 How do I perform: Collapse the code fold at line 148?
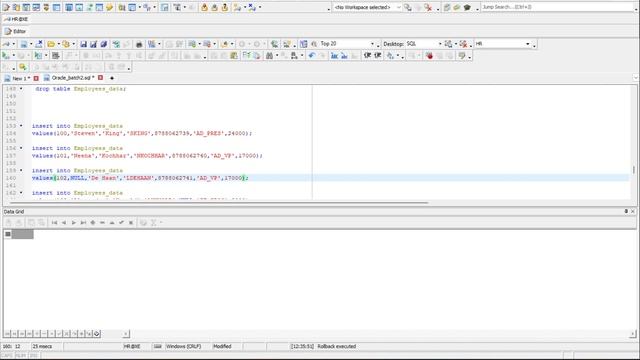21,89
